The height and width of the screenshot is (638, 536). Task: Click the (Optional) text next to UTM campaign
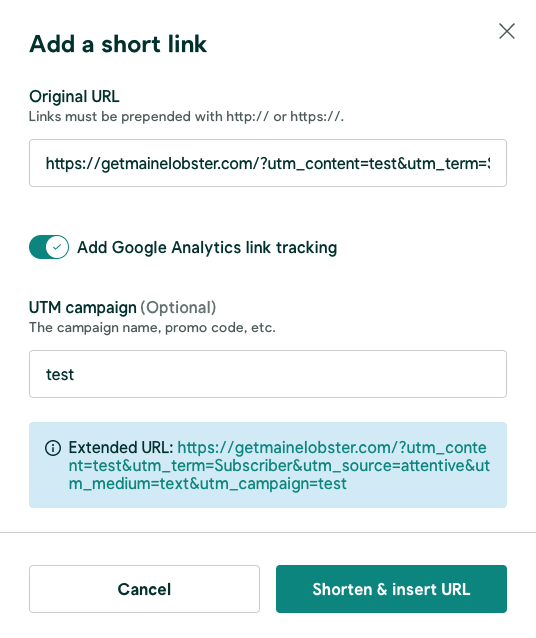click(178, 308)
